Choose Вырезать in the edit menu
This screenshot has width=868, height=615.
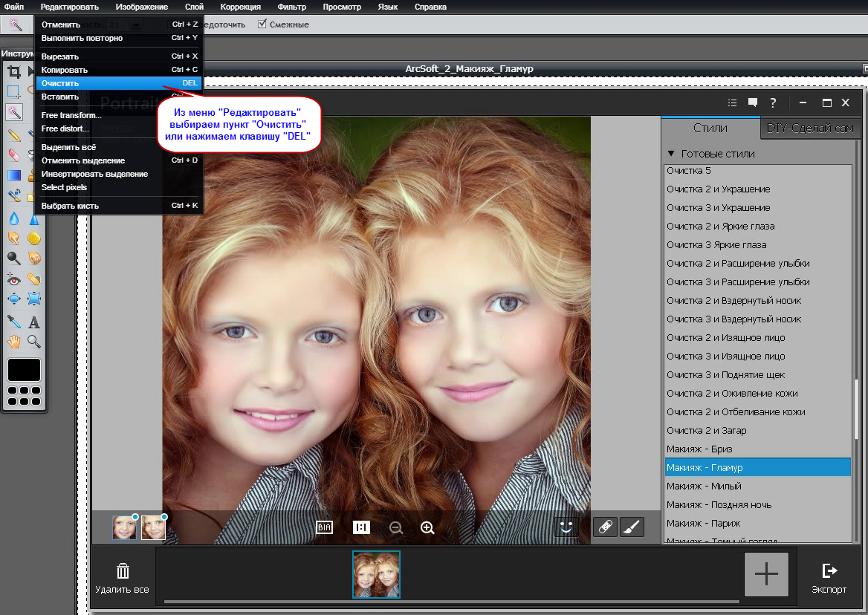pyautogui.click(x=119, y=56)
